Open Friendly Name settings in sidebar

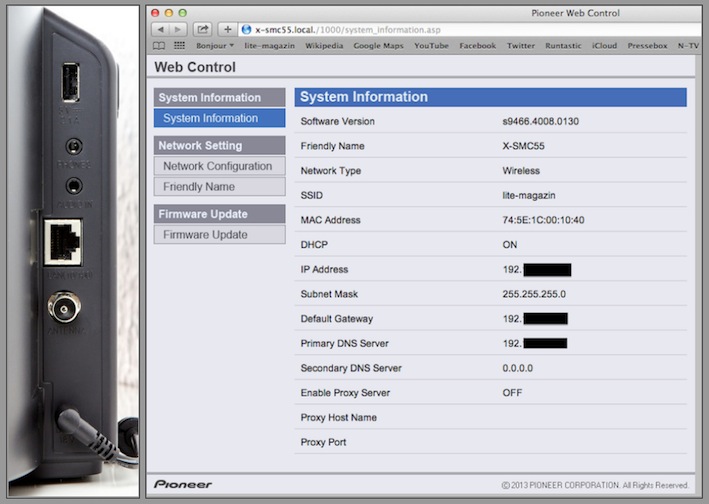point(219,187)
